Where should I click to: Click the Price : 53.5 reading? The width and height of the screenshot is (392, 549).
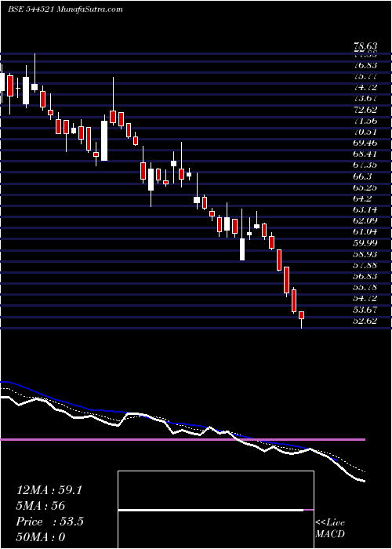tap(49, 522)
